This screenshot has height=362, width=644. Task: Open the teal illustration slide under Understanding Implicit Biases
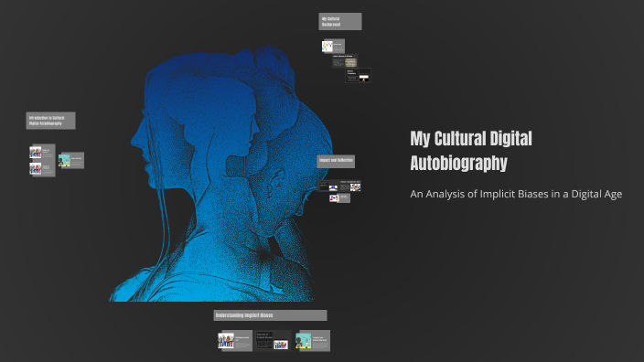(x=313, y=341)
